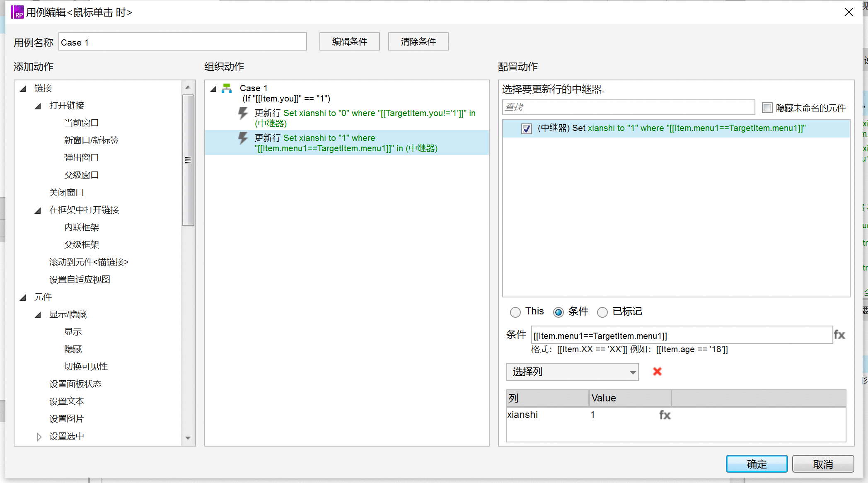Toggle the 中继器 repeater checkbox
The width and height of the screenshot is (868, 483).
[526, 128]
